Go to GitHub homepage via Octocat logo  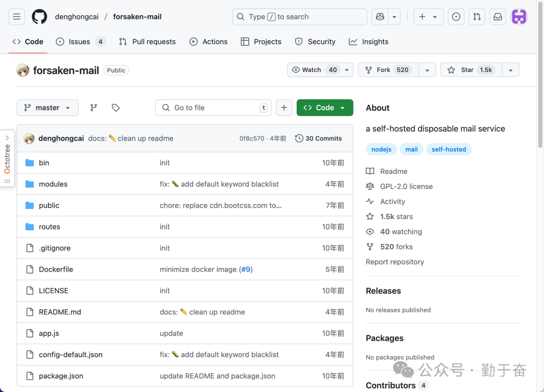pos(40,17)
